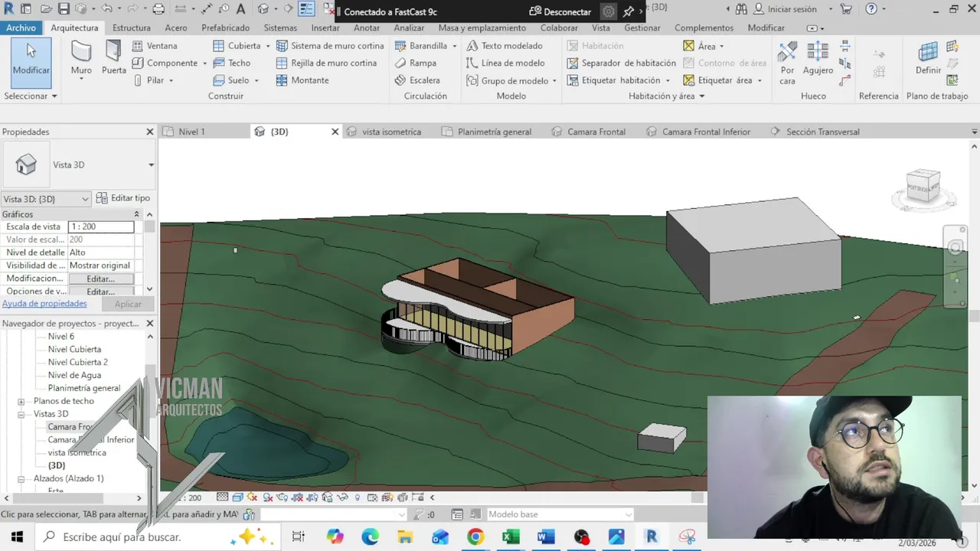980x551 pixels.
Task: Click the shopping cart icon in title bar
Action: pos(846,9)
